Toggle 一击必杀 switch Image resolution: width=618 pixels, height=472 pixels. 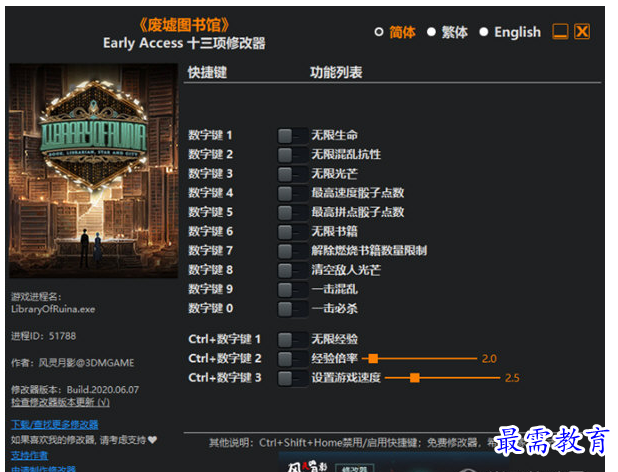(x=292, y=309)
